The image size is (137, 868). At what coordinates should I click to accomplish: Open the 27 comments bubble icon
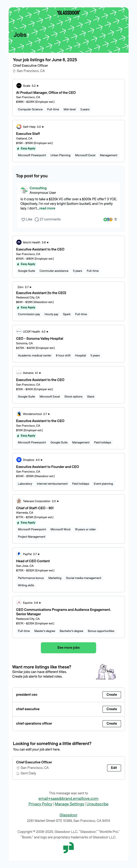(37, 219)
